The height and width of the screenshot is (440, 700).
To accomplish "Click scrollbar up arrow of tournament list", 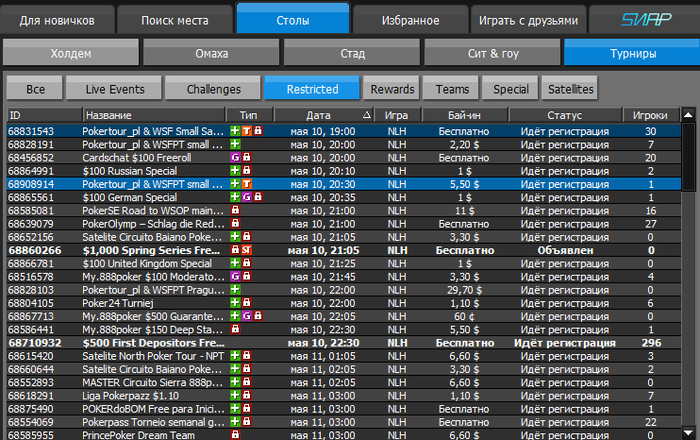I will click(688, 115).
